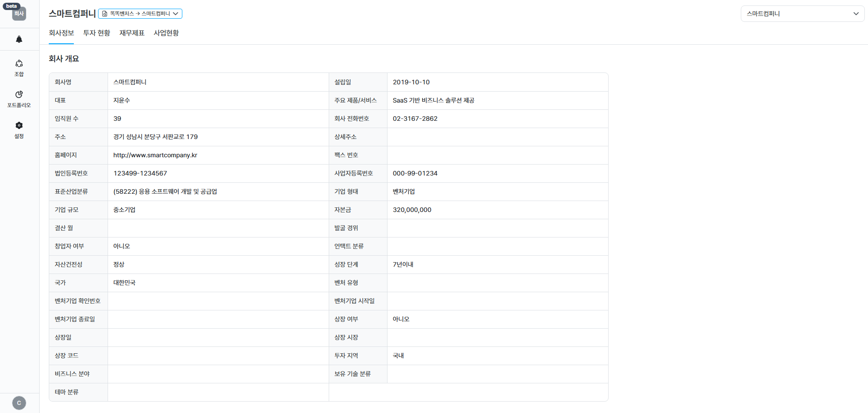Click the 회사 company icon in the sidebar

[19, 14]
